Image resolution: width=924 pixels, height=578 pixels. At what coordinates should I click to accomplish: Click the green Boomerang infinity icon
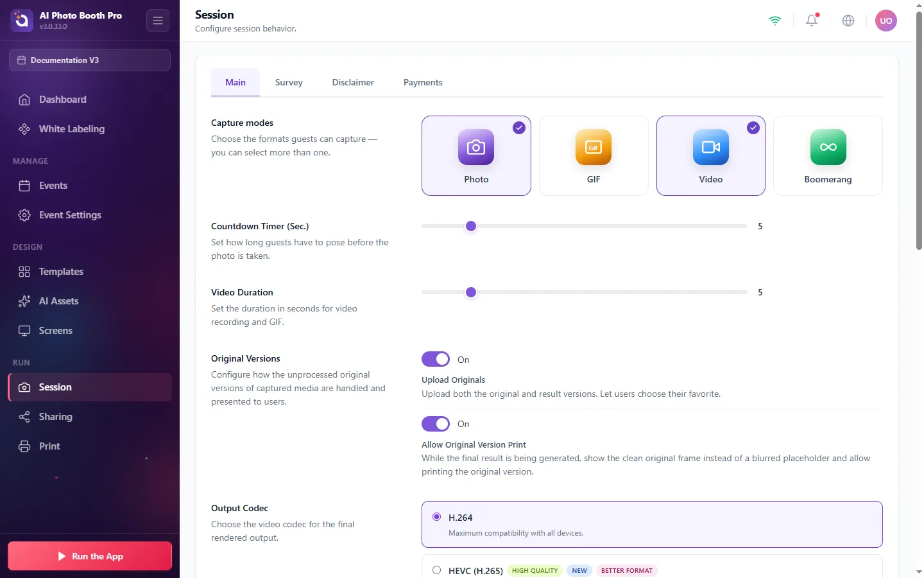coord(828,147)
